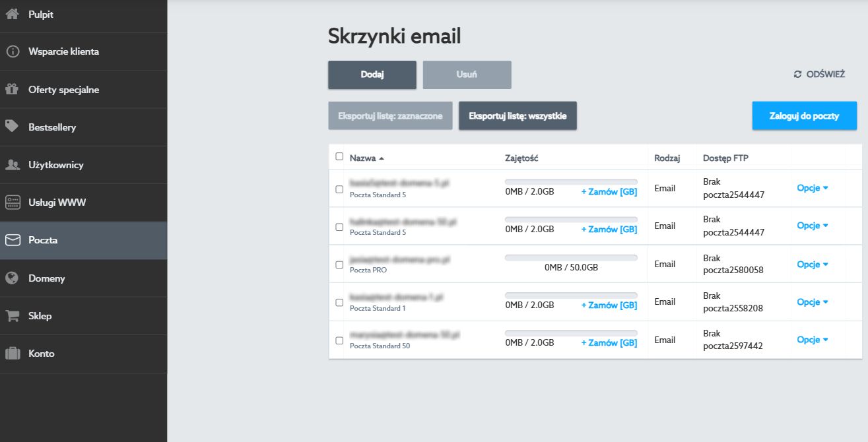Open Oferty specjalne gift icon
The image size is (868, 442).
pyautogui.click(x=12, y=89)
